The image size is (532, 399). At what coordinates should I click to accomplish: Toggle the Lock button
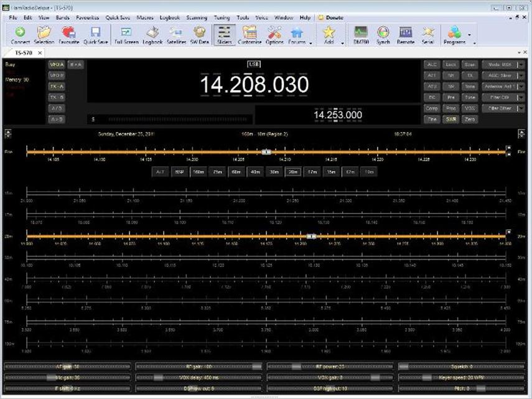451,65
